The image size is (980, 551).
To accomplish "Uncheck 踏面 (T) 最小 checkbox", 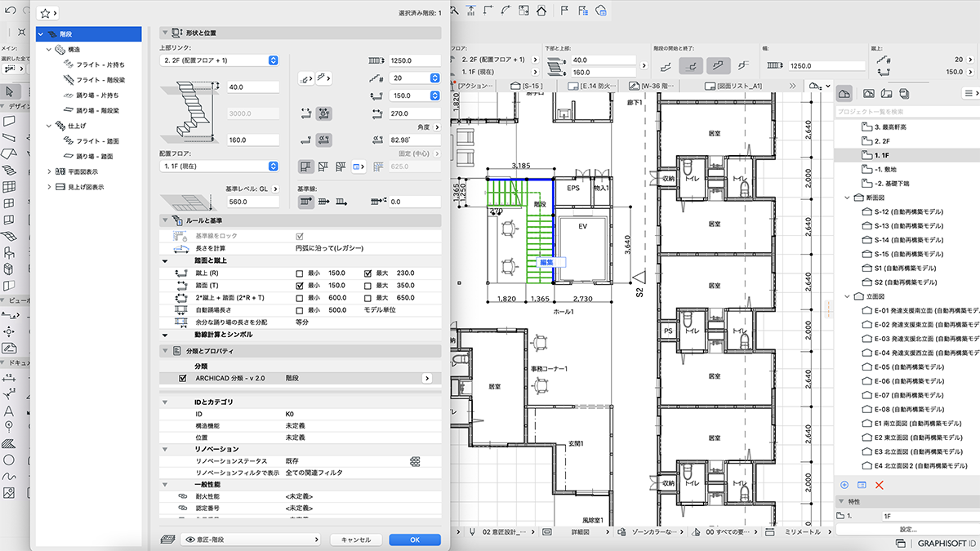I will pyautogui.click(x=300, y=286).
